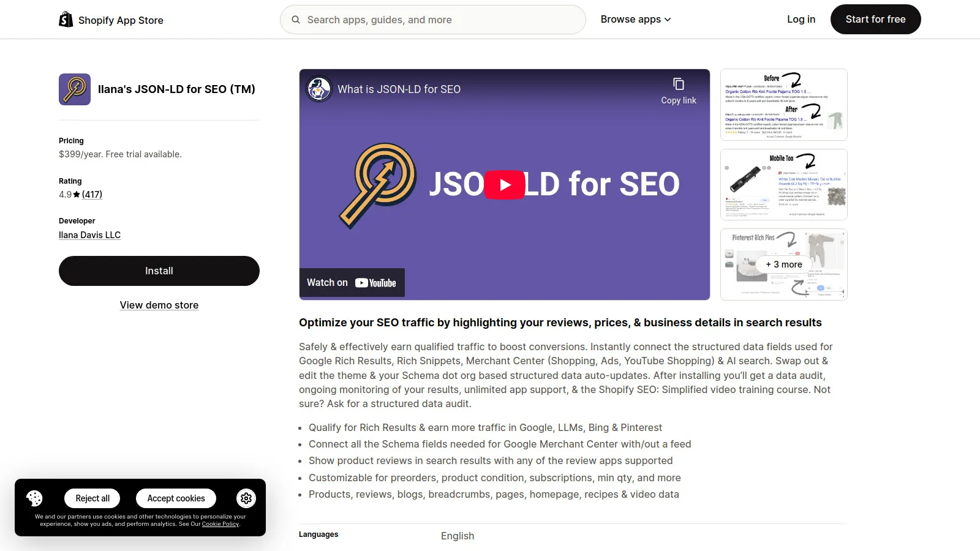Open the Before/After screenshot thumbnail

(783, 105)
